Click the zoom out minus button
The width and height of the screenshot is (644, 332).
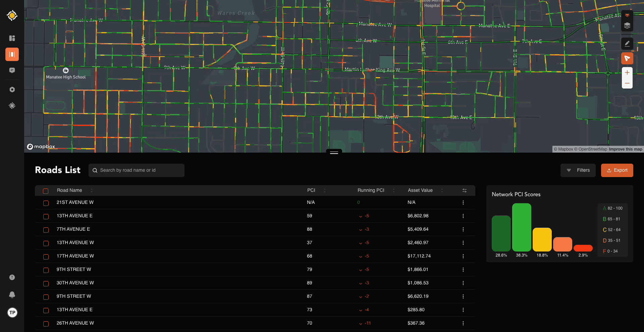[x=627, y=83]
